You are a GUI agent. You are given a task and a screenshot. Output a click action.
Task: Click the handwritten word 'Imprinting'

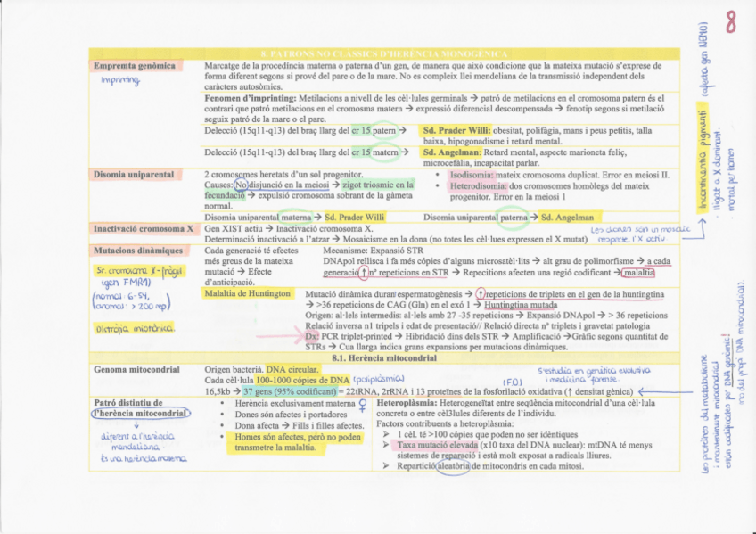coord(120,80)
